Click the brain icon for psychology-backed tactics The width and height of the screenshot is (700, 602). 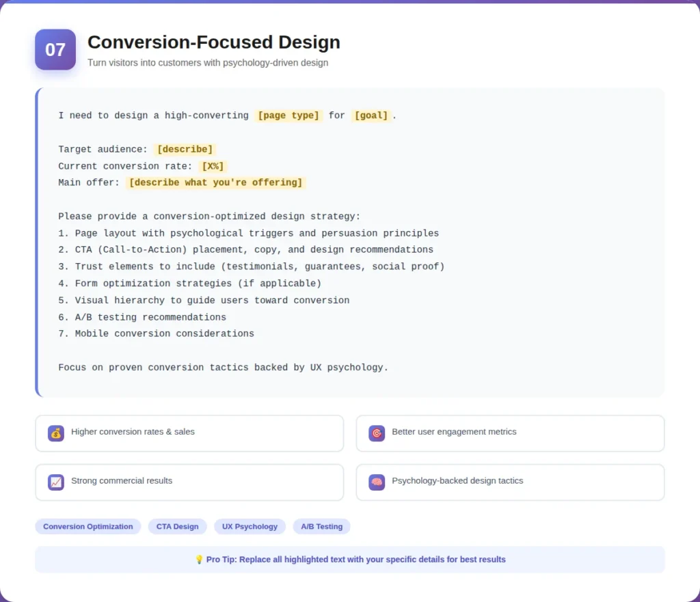(x=377, y=482)
